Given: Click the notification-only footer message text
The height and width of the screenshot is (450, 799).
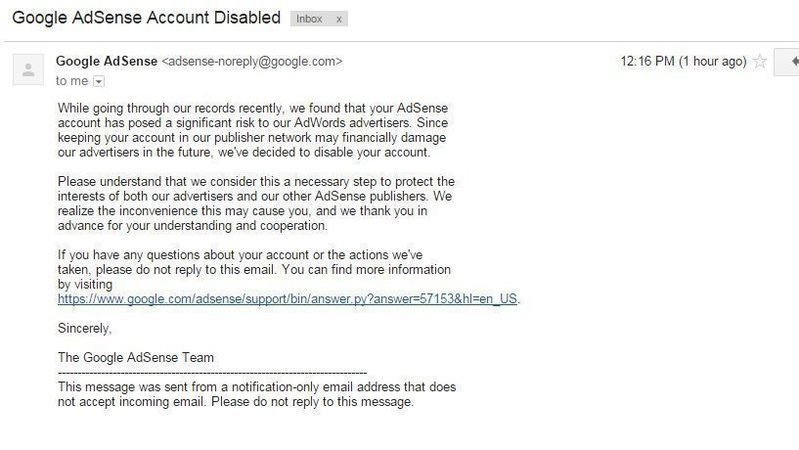Looking at the screenshot, I should pyautogui.click(x=255, y=393).
